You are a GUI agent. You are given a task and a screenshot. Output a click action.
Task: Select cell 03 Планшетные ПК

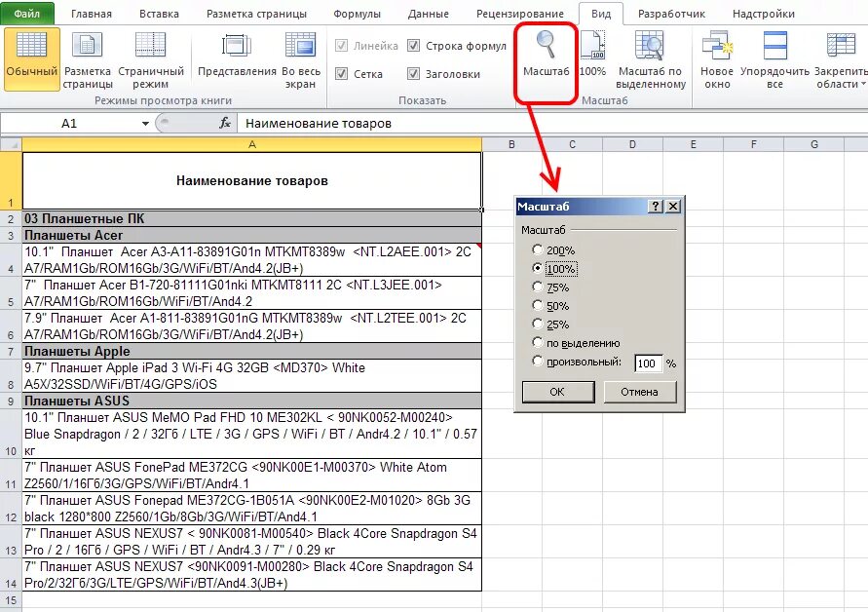(x=252, y=218)
